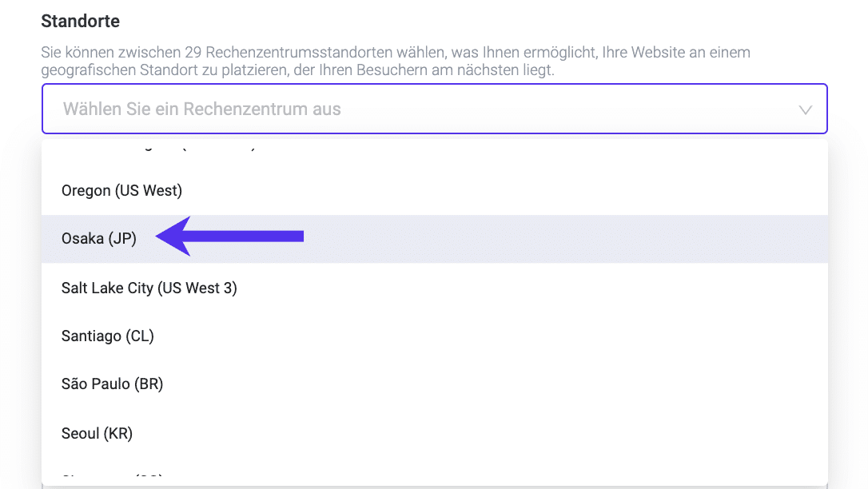Click the downward chevron on the select box
The width and height of the screenshot is (868, 489).
[805, 109]
